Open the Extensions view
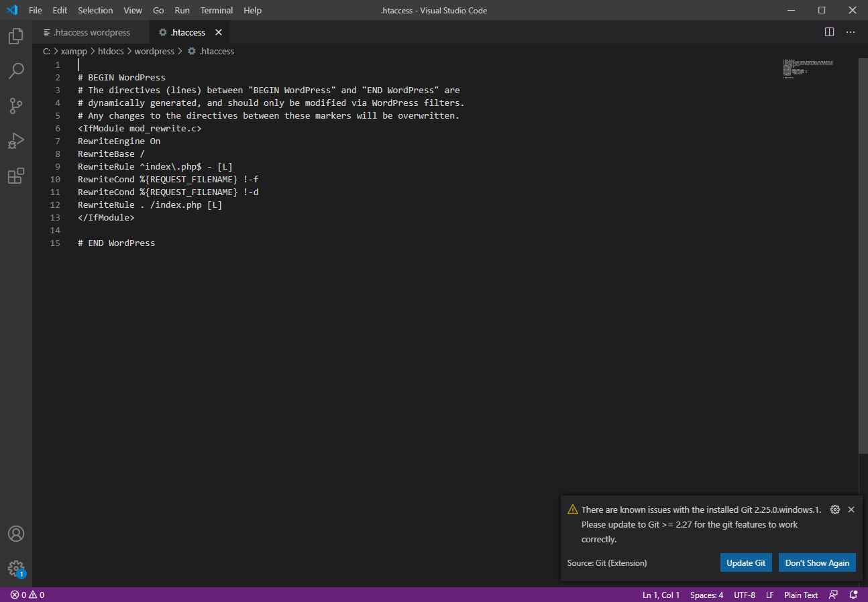 click(16, 176)
